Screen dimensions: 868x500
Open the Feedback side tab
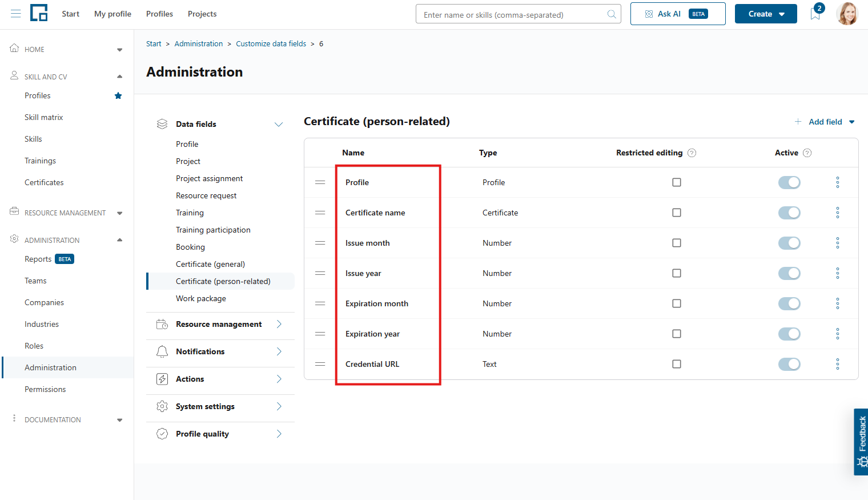click(x=861, y=442)
